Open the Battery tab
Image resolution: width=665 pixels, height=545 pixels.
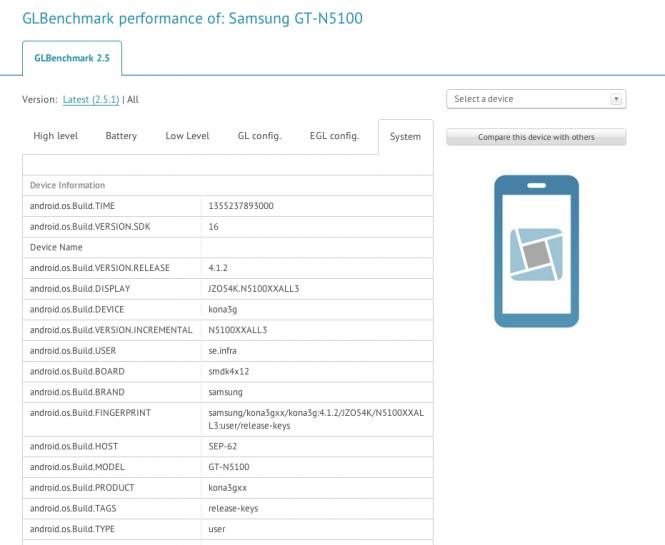121,136
